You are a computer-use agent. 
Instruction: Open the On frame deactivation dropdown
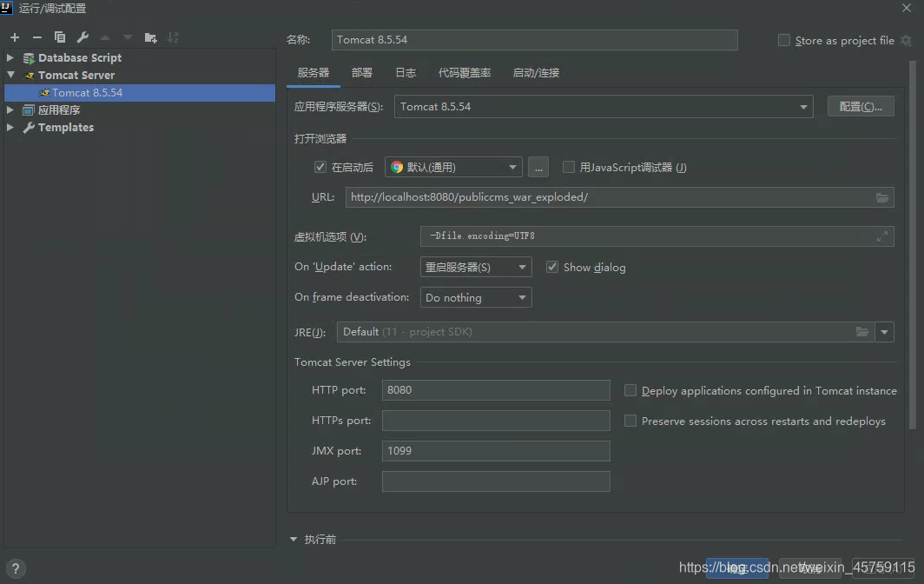click(476, 297)
